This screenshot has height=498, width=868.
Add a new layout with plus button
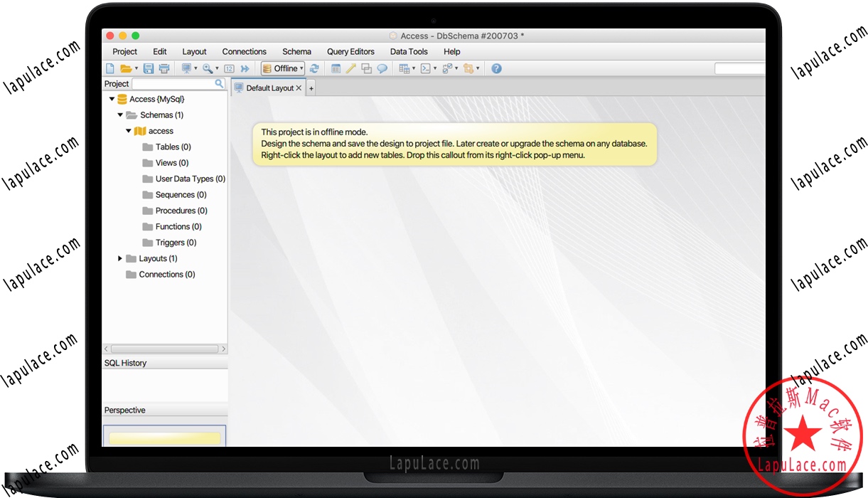(311, 88)
